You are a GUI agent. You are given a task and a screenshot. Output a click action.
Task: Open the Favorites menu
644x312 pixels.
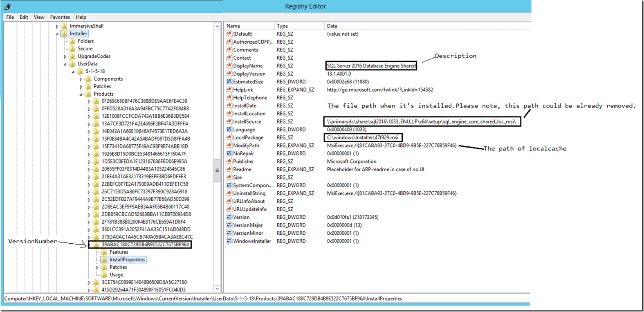(x=60, y=17)
